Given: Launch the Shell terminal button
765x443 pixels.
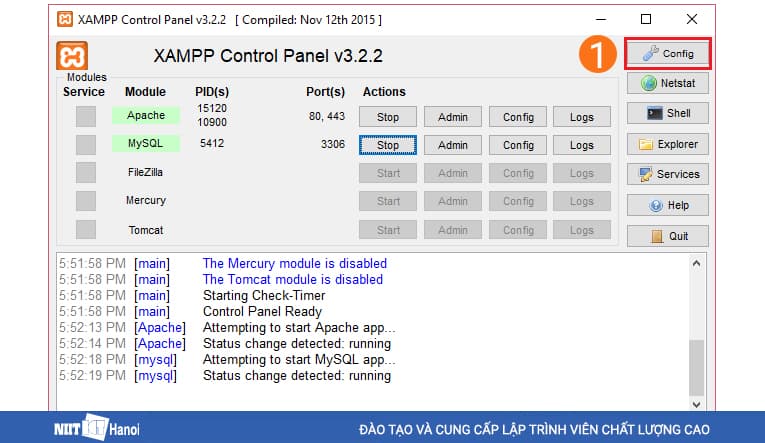Looking at the screenshot, I should point(667,113).
